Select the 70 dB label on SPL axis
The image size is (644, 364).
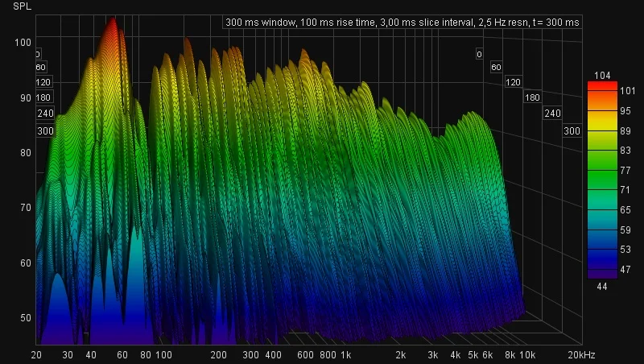coord(26,208)
